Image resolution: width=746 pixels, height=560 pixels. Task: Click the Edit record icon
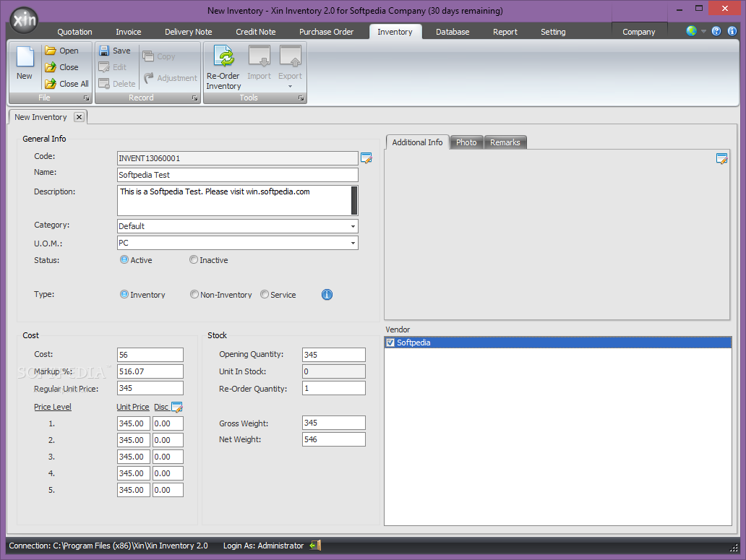click(104, 67)
